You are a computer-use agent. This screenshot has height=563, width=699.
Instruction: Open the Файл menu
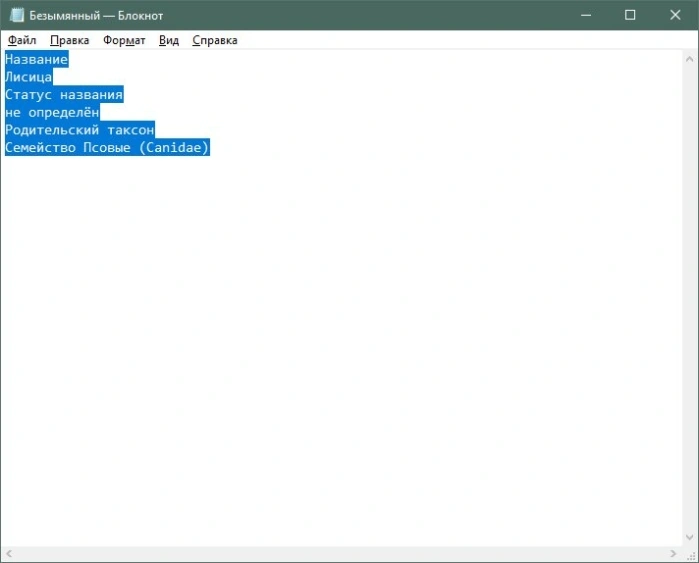(22, 40)
